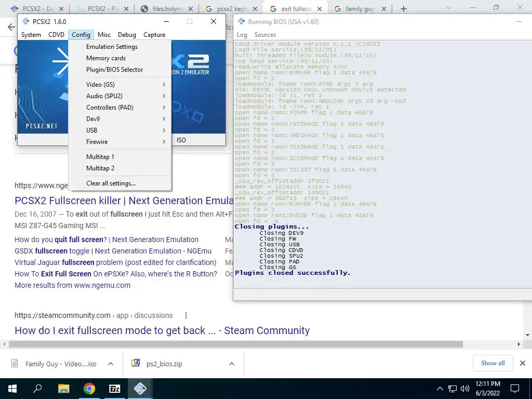Click horizontal scrollbar right arrow

coord(519,344)
